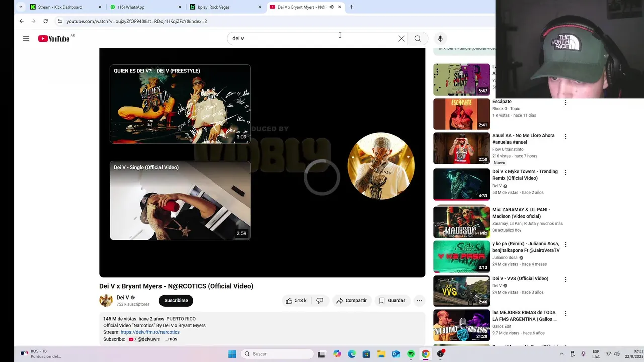Click the circular channel avatar on end screen
Image resolution: width=644 pixels, height=362 pixels.
click(381, 166)
